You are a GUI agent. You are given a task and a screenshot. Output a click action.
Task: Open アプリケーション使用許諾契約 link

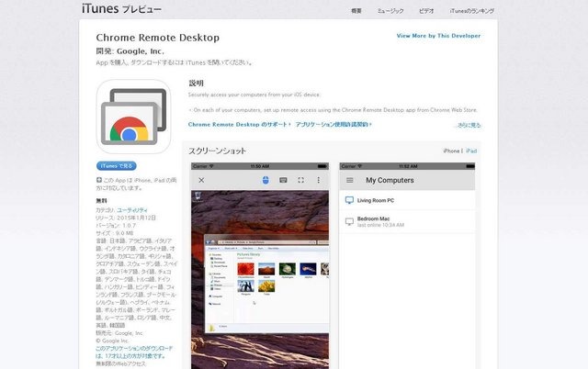334,124
